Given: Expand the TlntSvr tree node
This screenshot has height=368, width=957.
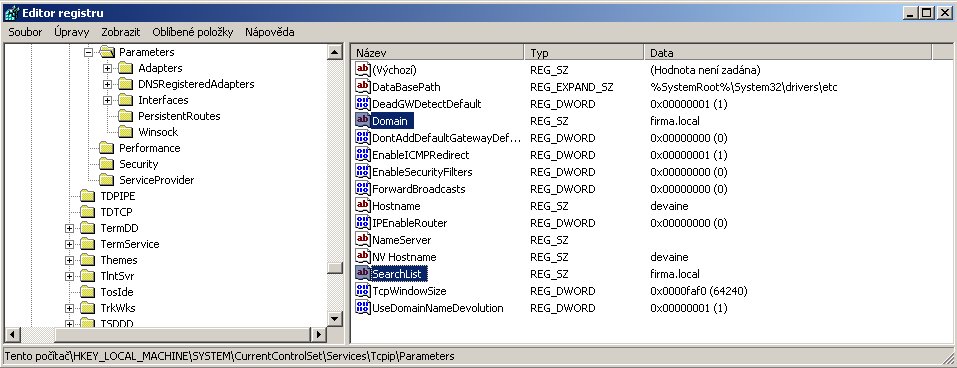Looking at the screenshot, I should [x=70, y=276].
